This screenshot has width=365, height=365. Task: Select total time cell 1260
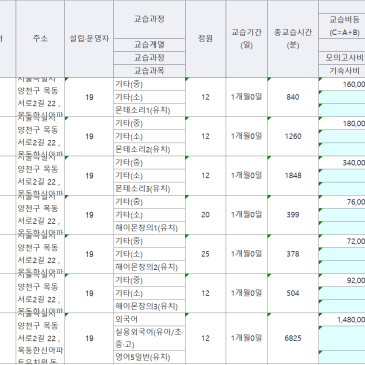tap(293, 136)
